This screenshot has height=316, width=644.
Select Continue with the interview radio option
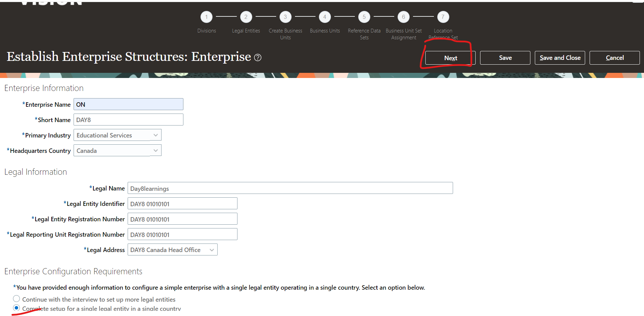tap(16, 299)
